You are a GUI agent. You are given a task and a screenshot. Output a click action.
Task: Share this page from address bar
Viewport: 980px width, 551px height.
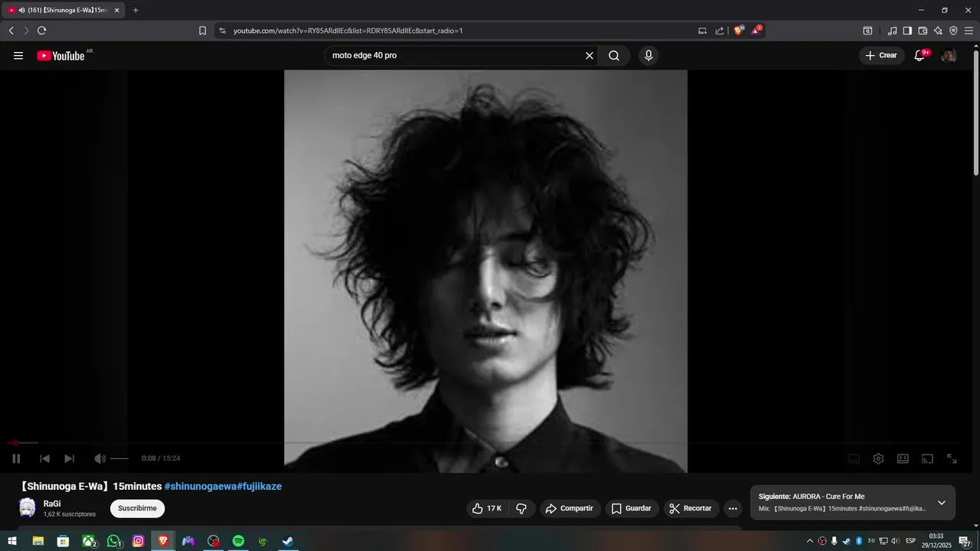tap(720, 31)
